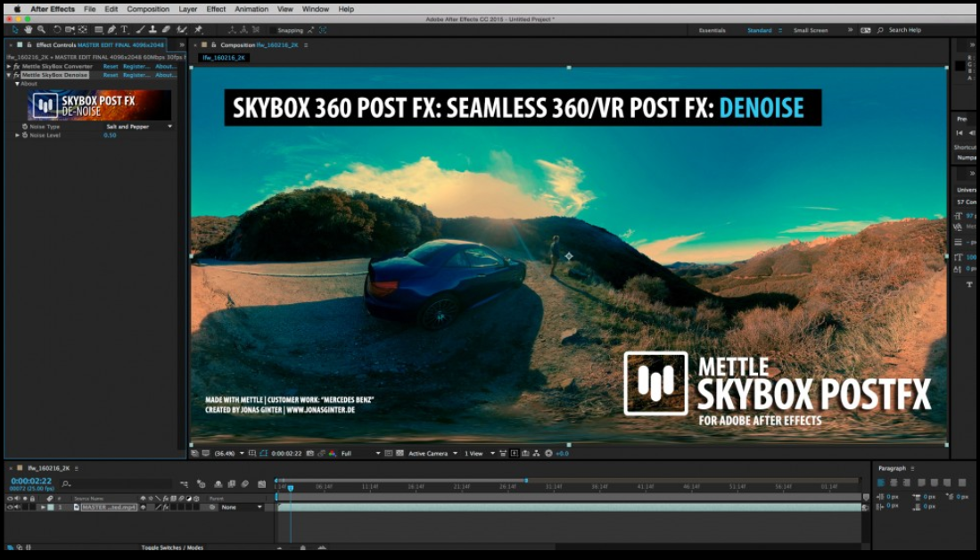
Task: Toggle the fx switch on MASTER layer
Action: click(165, 507)
